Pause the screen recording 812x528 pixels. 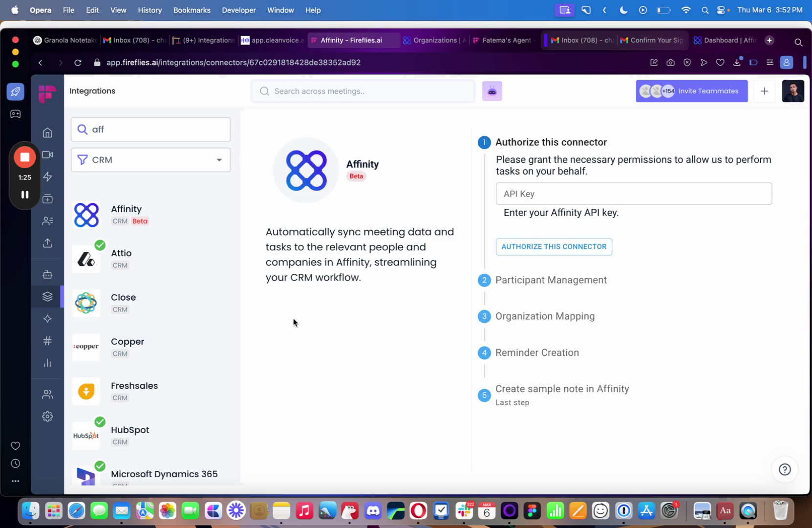pyautogui.click(x=25, y=195)
